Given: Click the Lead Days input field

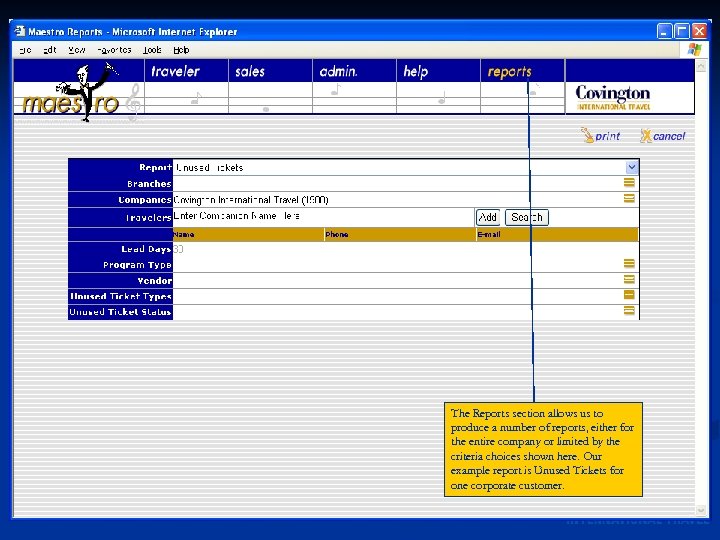Looking at the screenshot, I should tap(406, 249).
